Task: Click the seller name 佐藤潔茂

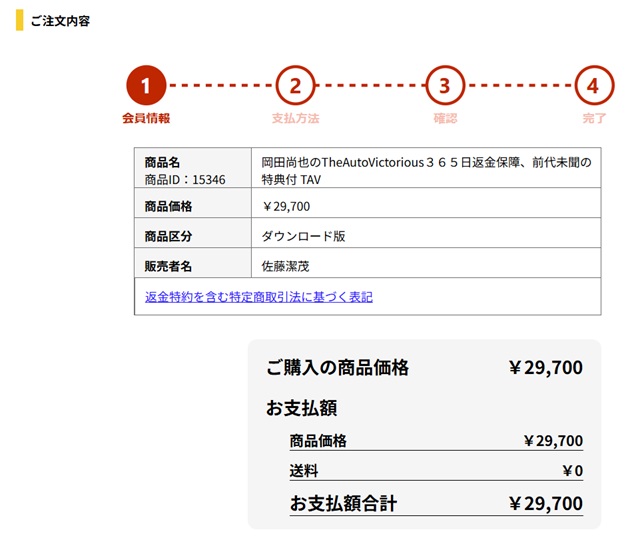Action: pos(287,266)
